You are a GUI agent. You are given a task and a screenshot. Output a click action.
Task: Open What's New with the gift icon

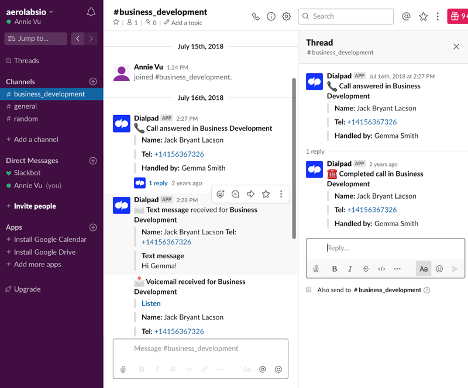(x=458, y=16)
